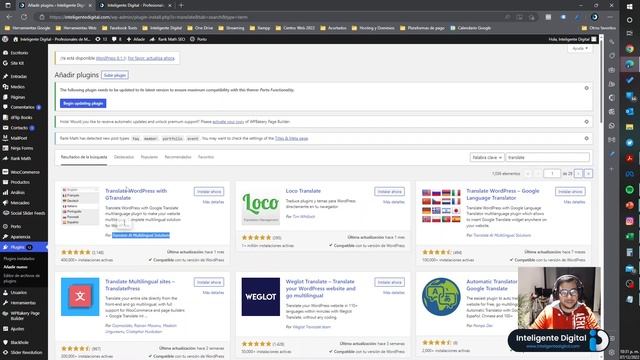Open Medios library in the sidebar
This screenshot has width=640, height=360.
(18, 87)
